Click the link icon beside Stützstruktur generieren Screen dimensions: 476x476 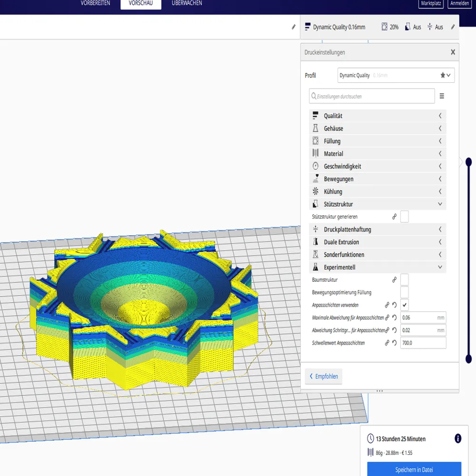[x=394, y=217]
